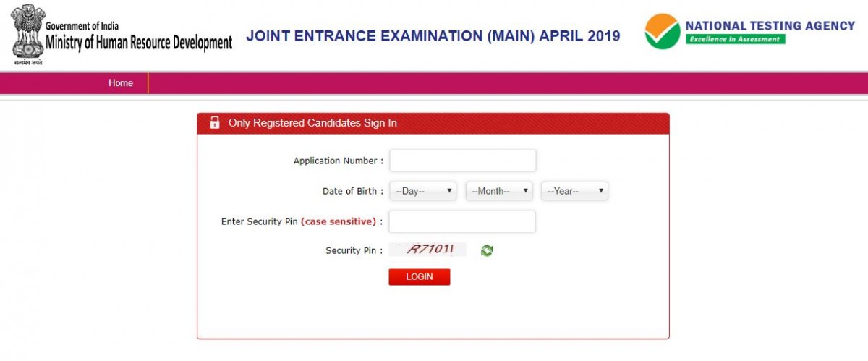The height and width of the screenshot is (361, 868).
Task: Open the Month dropdown
Action: coord(499,191)
